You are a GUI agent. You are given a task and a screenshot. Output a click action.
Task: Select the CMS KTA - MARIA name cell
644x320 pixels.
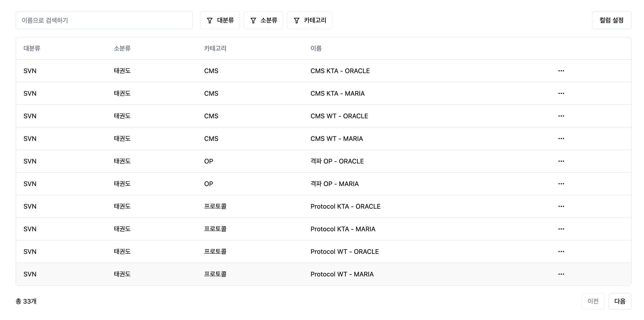click(337, 93)
